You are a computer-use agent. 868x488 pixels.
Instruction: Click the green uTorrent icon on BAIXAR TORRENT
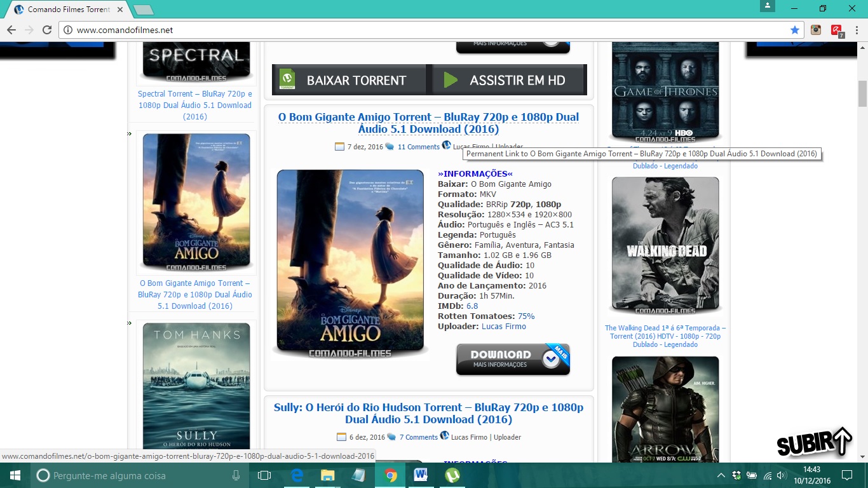tap(288, 79)
